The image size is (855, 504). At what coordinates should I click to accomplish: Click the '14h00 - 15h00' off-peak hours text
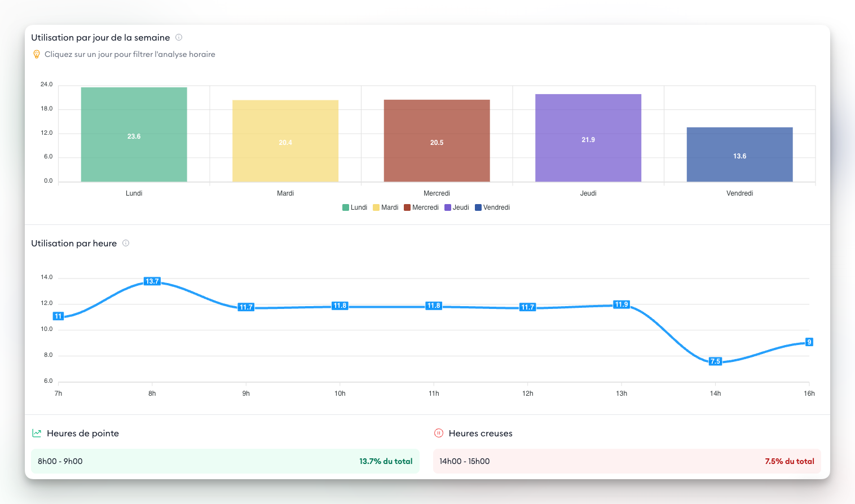(x=465, y=461)
